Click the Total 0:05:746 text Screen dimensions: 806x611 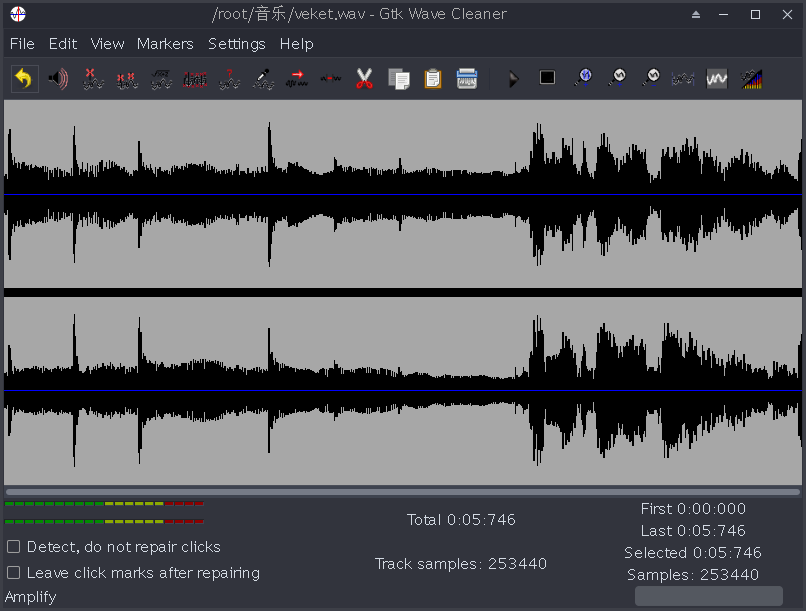pyautogui.click(x=461, y=520)
